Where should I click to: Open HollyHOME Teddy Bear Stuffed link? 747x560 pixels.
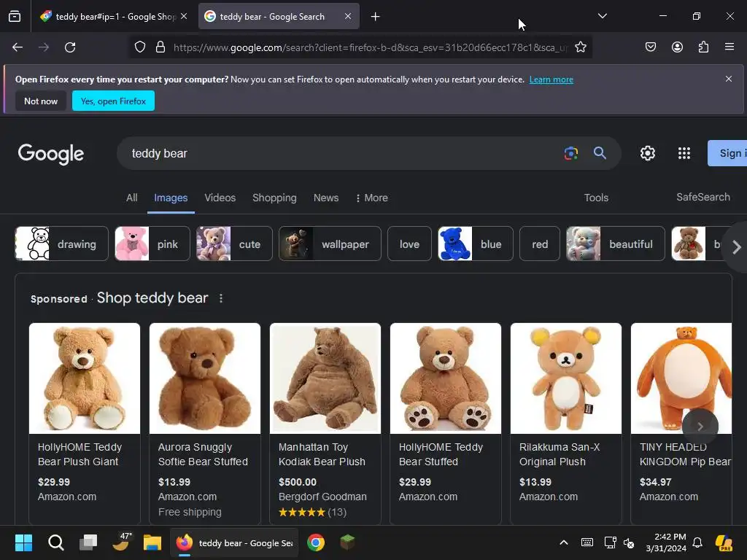tap(441, 454)
